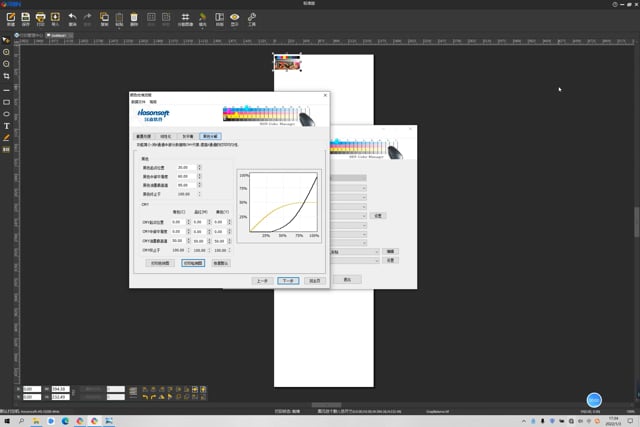Image resolution: width=640 pixels, height=427 pixels.
Task: Select the arrow selection tool
Action: point(6,40)
